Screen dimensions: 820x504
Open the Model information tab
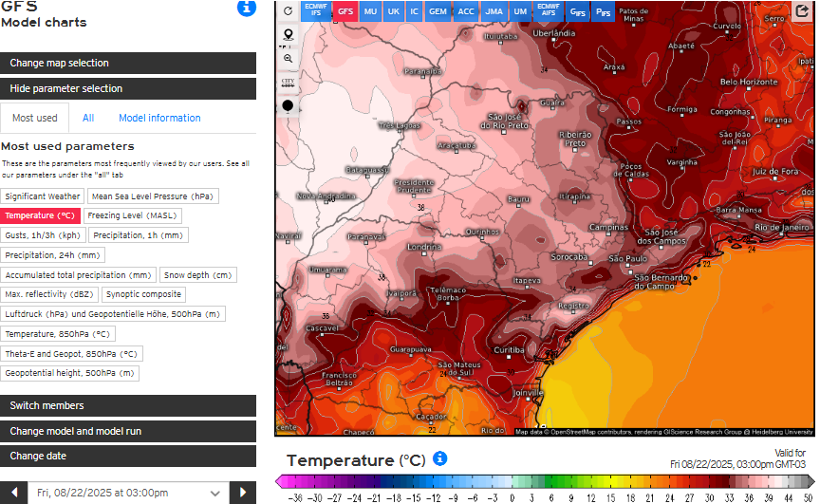159,118
